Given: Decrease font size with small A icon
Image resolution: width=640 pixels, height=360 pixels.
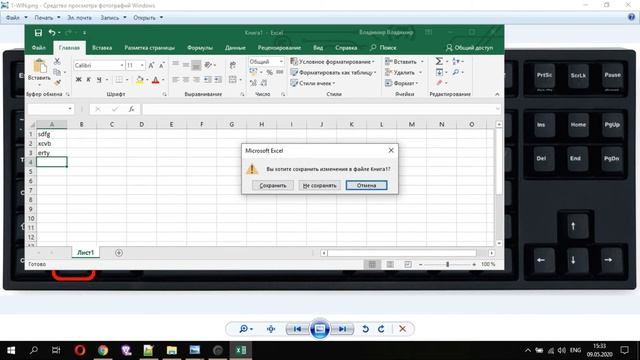Looking at the screenshot, I should pos(162,65).
